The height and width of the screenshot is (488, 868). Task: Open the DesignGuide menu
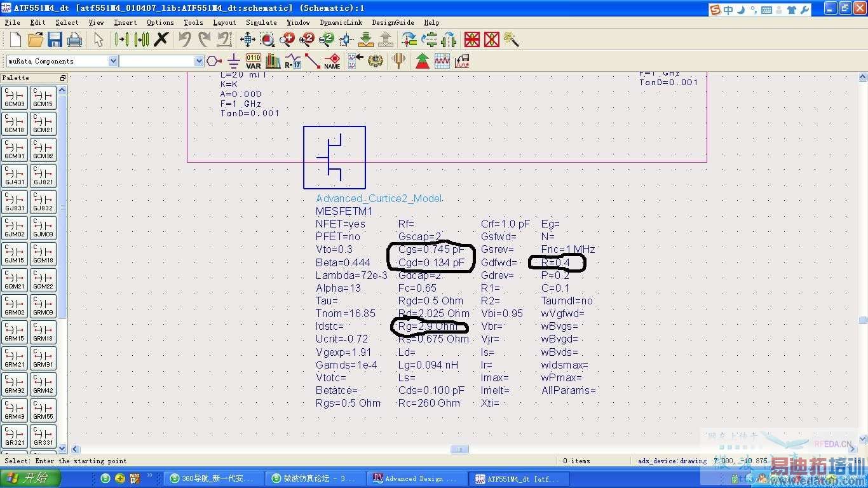tap(393, 22)
